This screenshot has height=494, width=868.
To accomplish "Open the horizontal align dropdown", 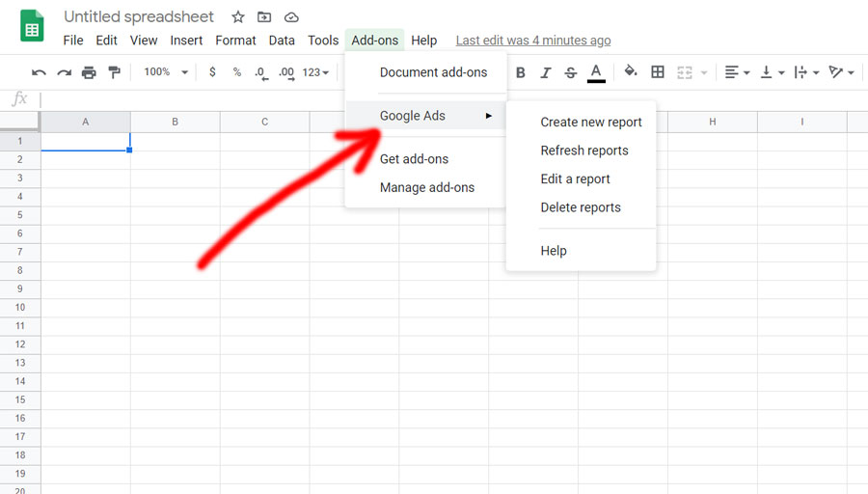I will click(x=738, y=72).
